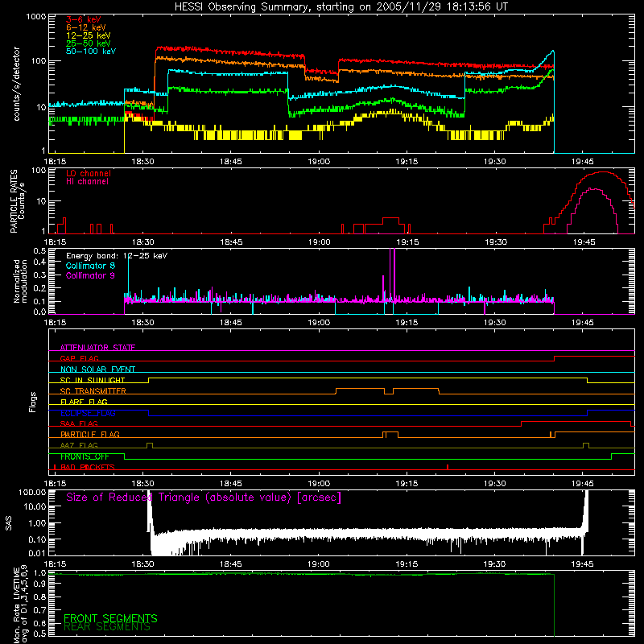The height and width of the screenshot is (644, 644).
Task: Click the 'PARTICLE RATES Counts/s' axis label
Action: [18, 201]
